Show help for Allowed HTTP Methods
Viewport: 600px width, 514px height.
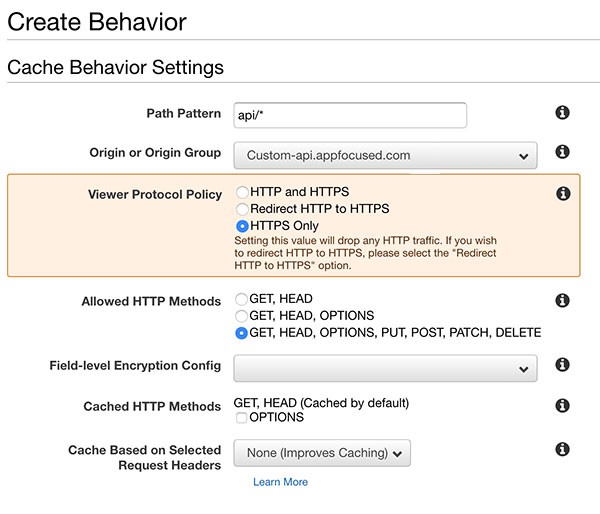562,300
